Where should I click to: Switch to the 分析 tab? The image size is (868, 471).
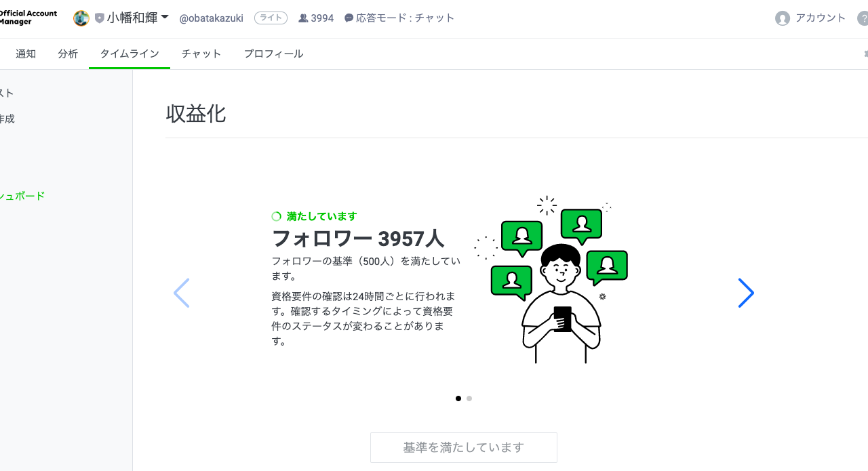[x=68, y=54]
